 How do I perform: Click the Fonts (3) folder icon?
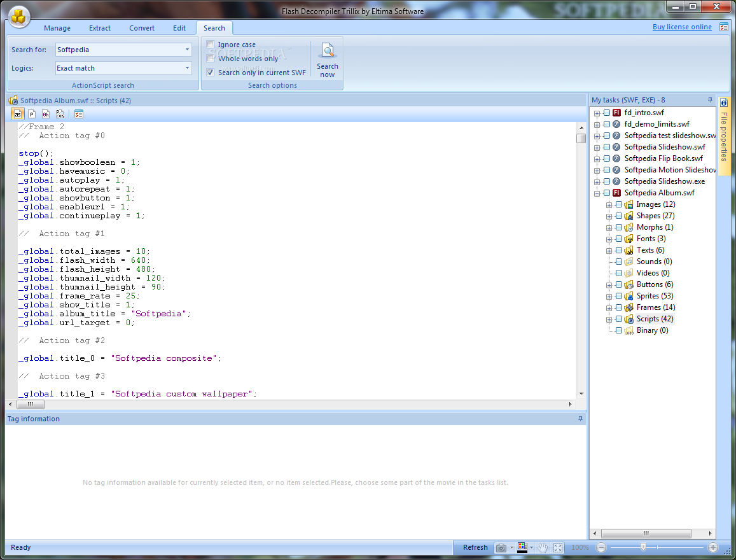(629, 239)
